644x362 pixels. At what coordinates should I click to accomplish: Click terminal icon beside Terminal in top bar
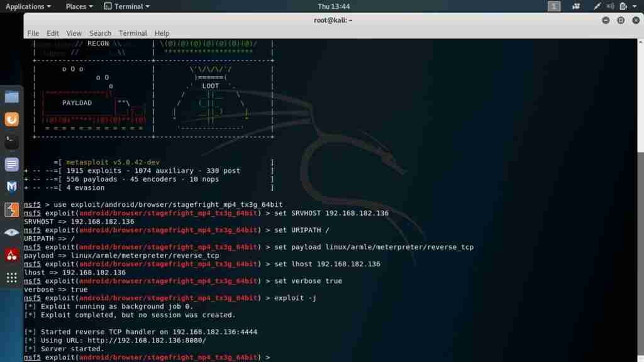(108, 6)
